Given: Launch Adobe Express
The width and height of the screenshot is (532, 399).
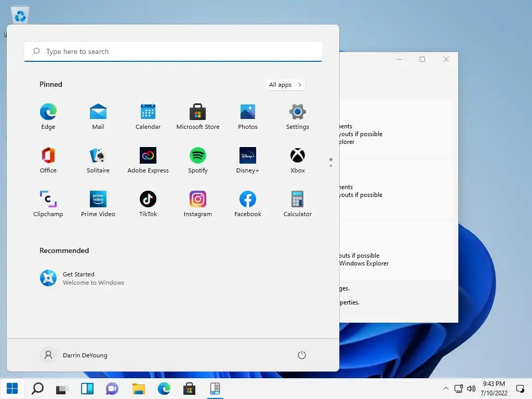Looking at the screenshot, I should tap(148, 161).
